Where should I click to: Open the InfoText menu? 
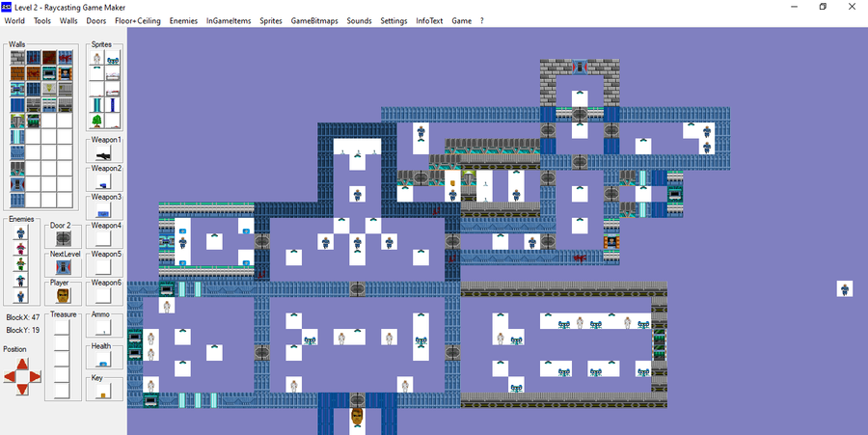[x=429, y=20]
